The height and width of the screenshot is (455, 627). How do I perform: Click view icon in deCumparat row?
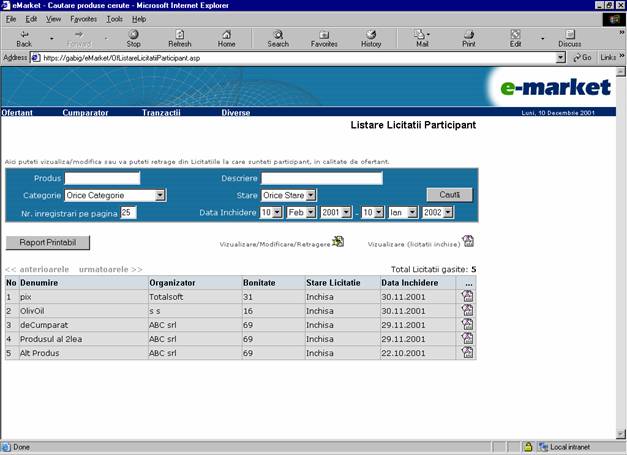(467, 325)
